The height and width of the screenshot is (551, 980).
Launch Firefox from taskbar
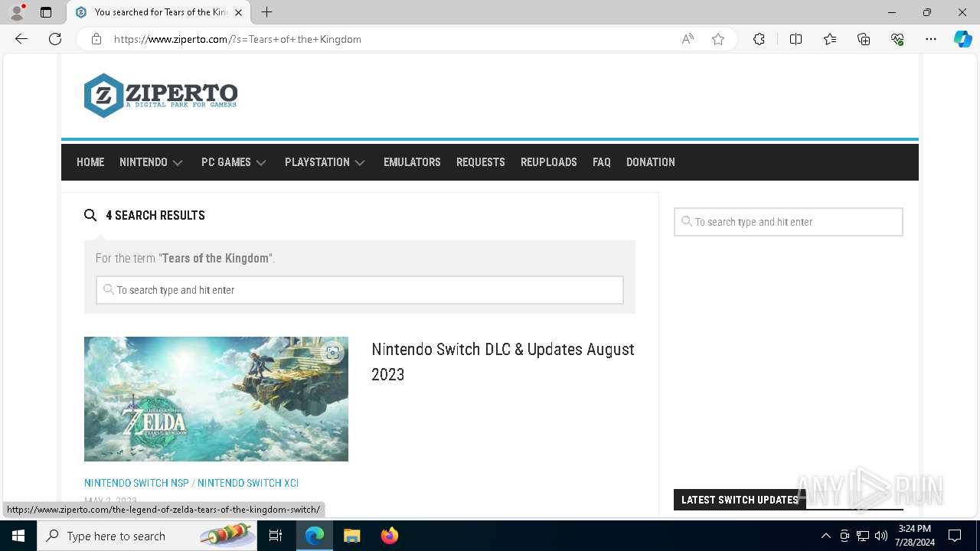tap(389, 536)
